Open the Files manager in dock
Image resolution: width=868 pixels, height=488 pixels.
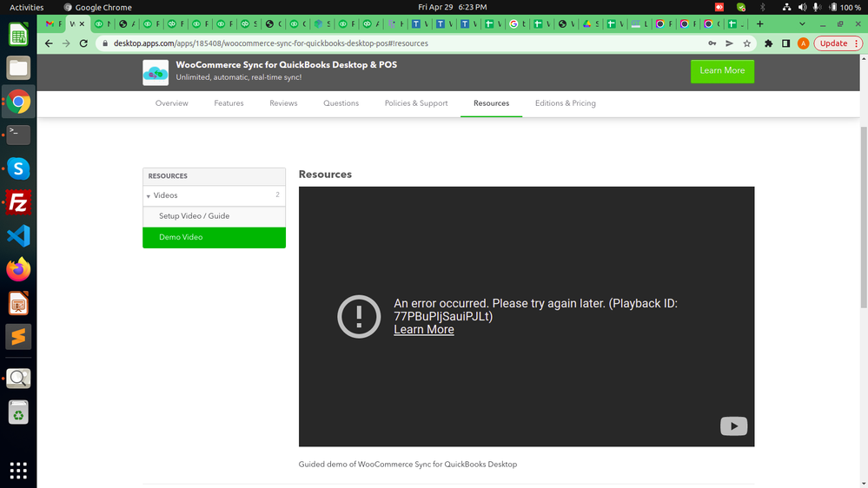(x=18, y=69)
